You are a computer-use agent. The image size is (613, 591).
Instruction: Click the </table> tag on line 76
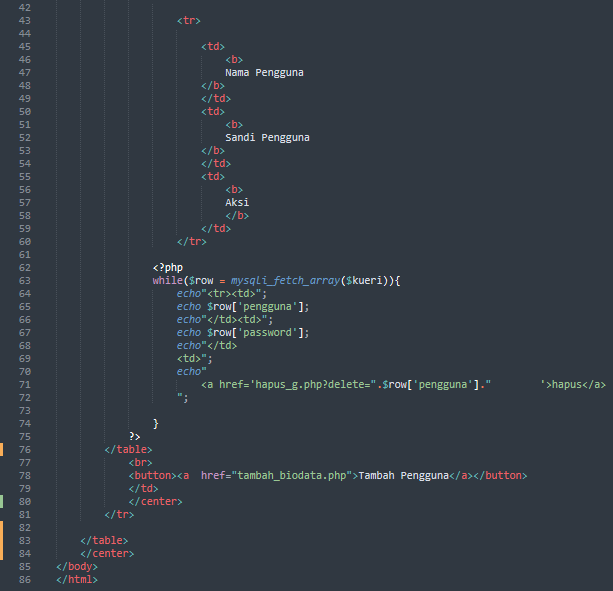point(128,450)
